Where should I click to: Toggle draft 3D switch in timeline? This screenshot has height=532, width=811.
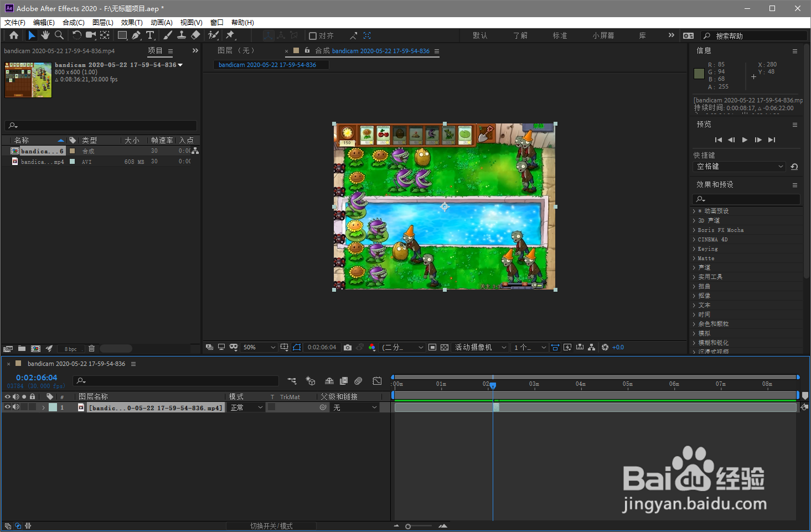pyautogui.click(x=311, y=381)
